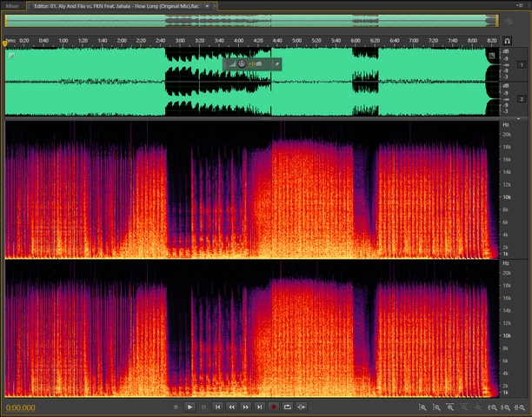
Task: Click the 0:00.000 time display field
Action: pyautogui.click(x=20, y=407)
